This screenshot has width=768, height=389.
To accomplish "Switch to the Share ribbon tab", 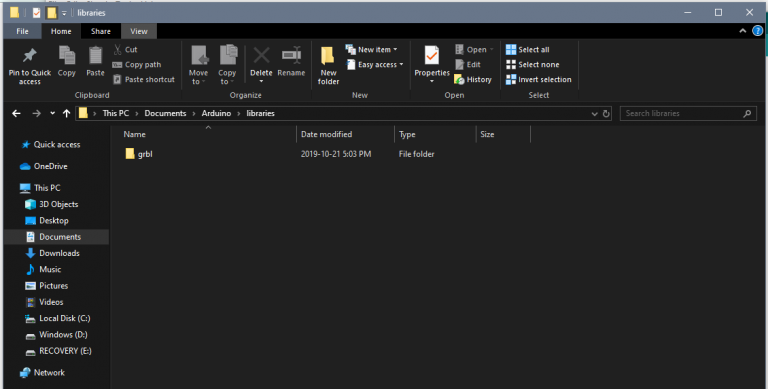I will coord(100,31).
